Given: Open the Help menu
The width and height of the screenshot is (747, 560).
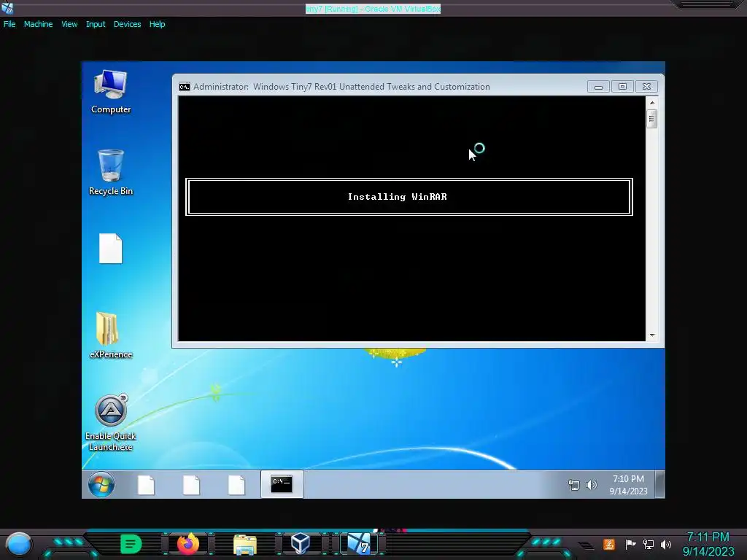Looking at the screenshot, I should pyautogui.click(x=158, y=24).
